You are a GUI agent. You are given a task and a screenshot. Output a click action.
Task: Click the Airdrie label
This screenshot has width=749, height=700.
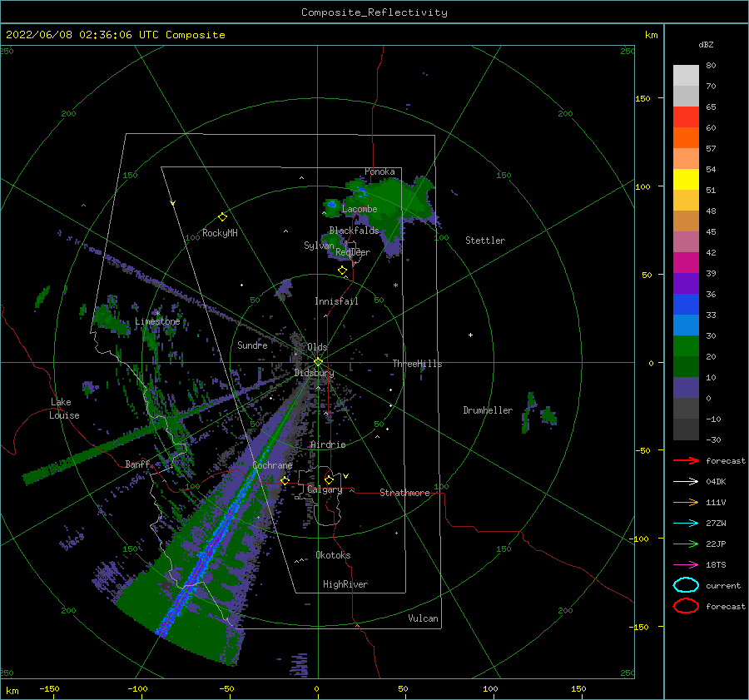coord(328,444)
